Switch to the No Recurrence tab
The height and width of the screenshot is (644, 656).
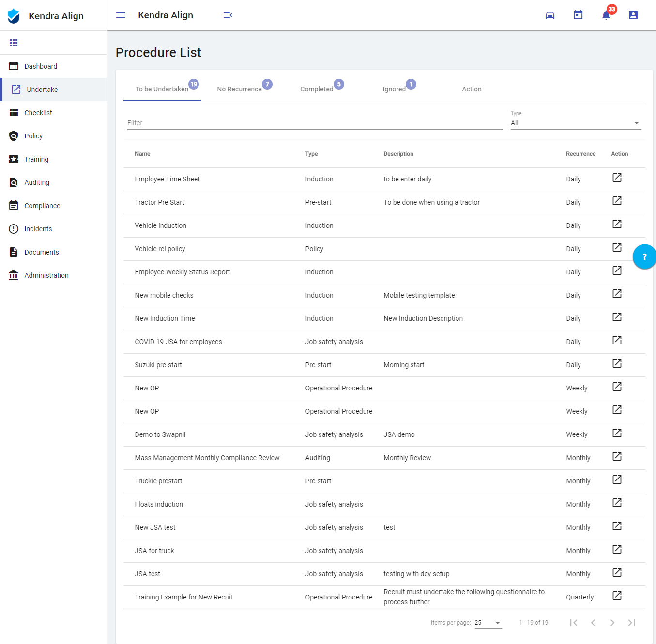pos(240,89)
